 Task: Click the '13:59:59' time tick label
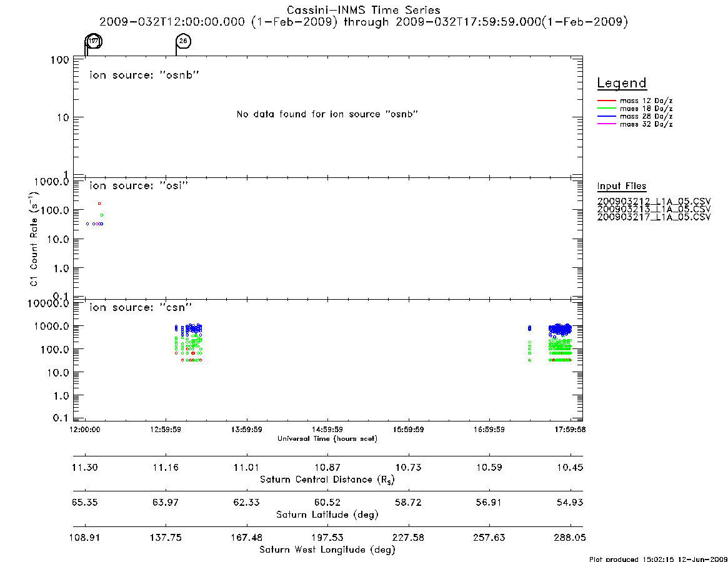point(247,430)
